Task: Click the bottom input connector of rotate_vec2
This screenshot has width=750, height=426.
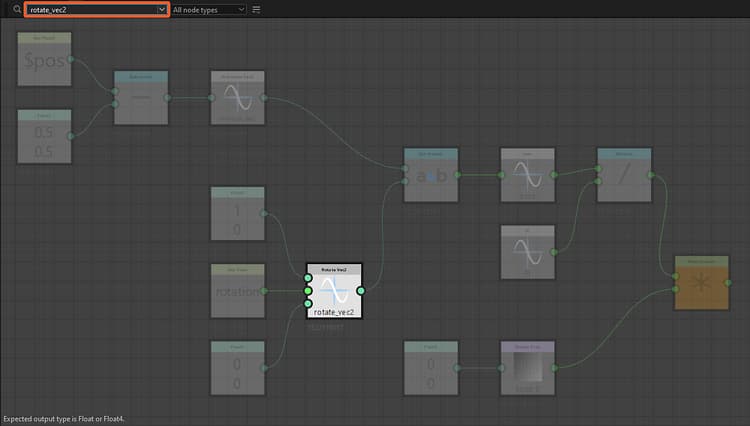Action: 308,304
